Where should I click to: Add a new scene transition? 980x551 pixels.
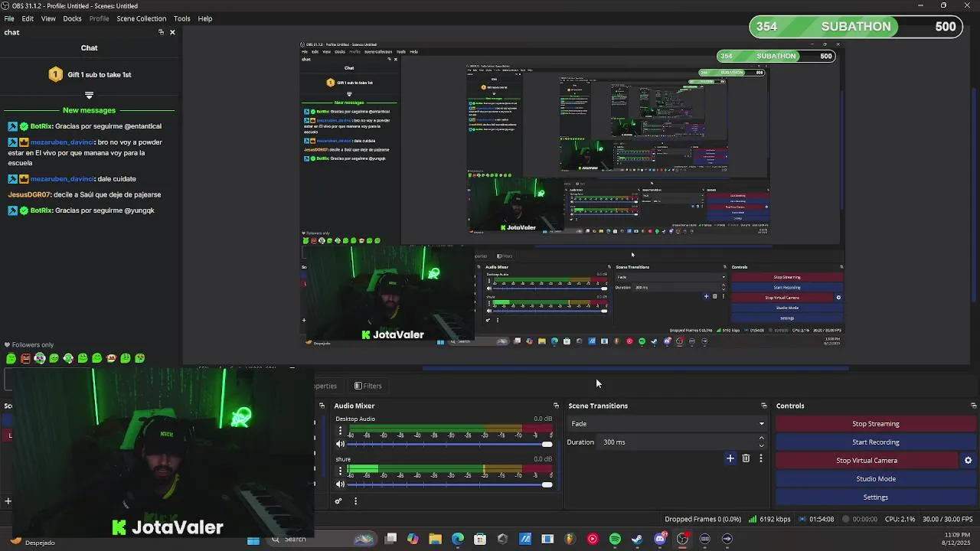click(730, 458)
